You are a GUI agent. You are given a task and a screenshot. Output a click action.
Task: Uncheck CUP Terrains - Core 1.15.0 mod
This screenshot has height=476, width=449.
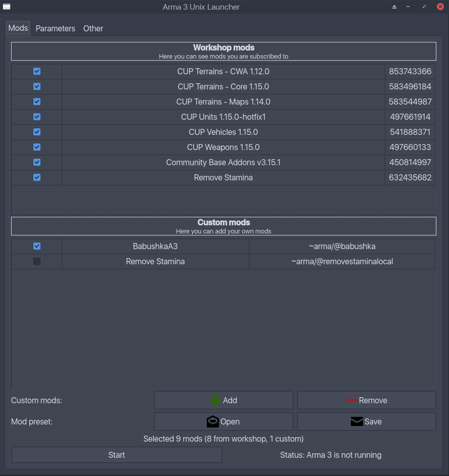pyautogui.click(x=37, y=86)
